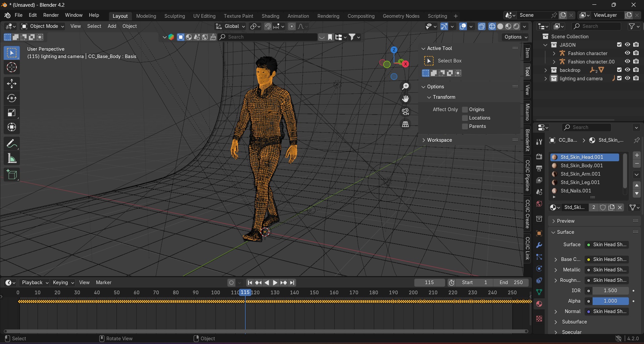
Task: Activate the Scale tool
Action: click(x=12, y=113)
